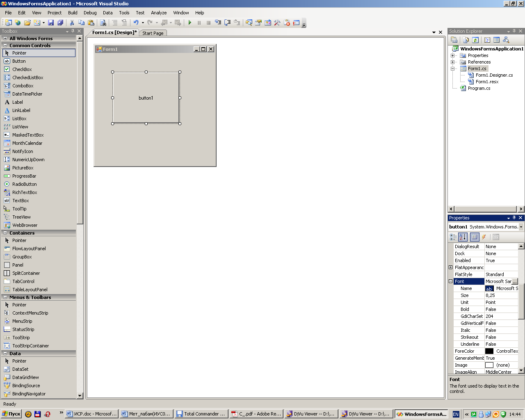This screenshot has height=420, width=525.
Task: Click the Undo arrow toolbar icon
Action: 136,23
